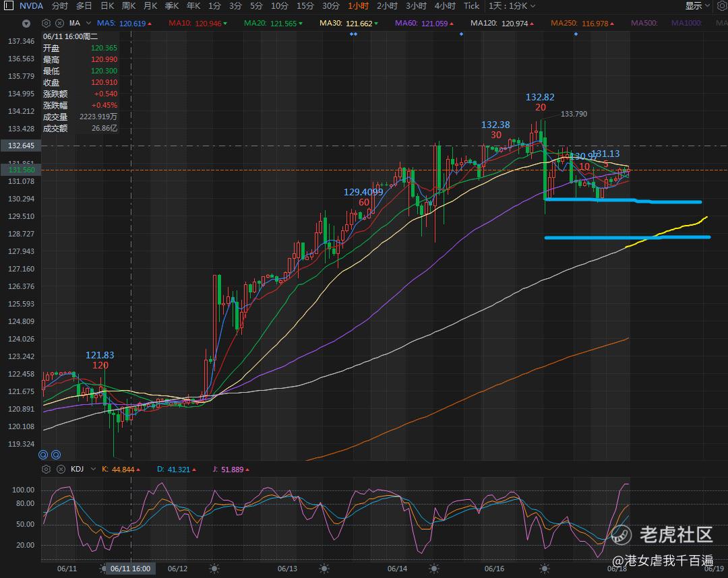Open MA indicator settings gear
Screen dimensions: 728x578
46,23
